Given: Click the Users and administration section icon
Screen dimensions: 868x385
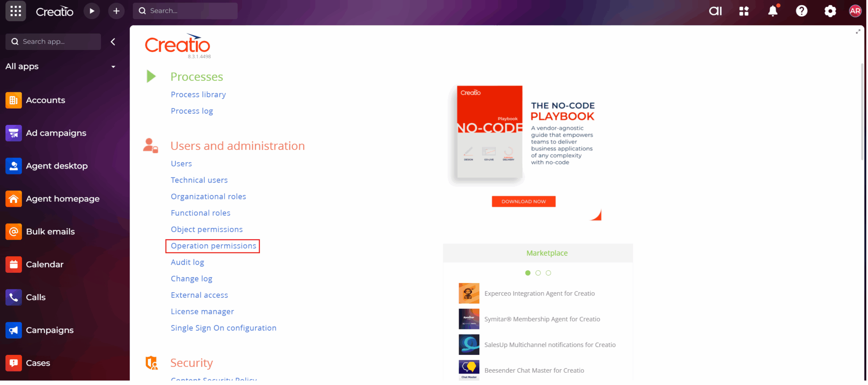Looking at the screenshot, I should 151,146.
